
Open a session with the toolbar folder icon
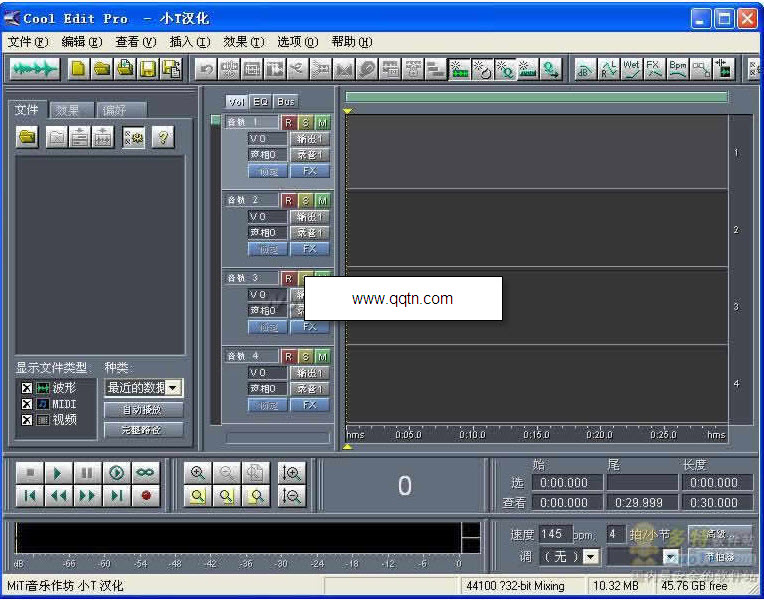click(102, 69)
